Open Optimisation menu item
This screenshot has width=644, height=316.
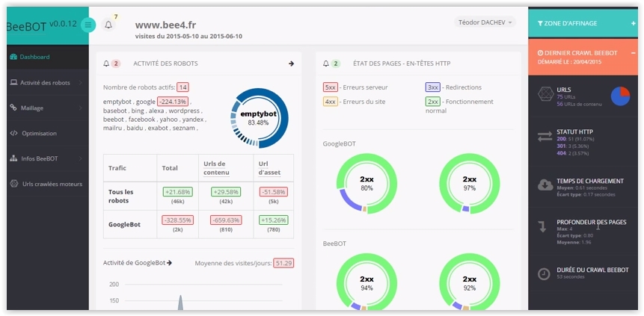[x=48, y=134]
